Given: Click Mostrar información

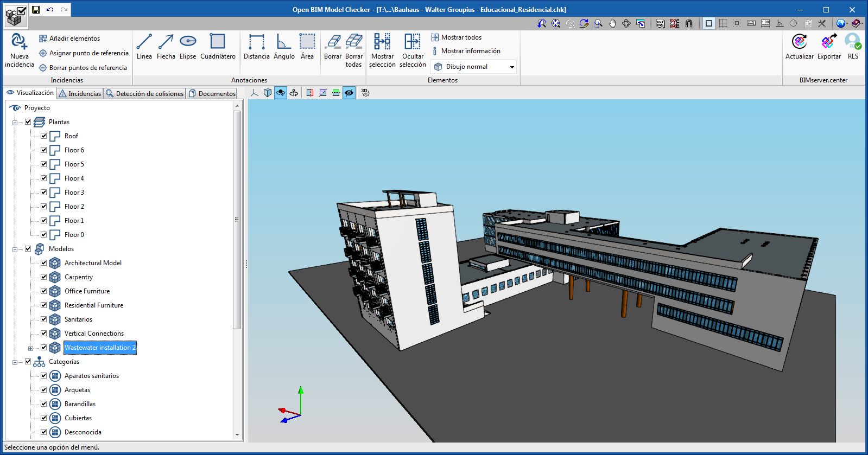Looking at the screenshot, I should point(466,51).
